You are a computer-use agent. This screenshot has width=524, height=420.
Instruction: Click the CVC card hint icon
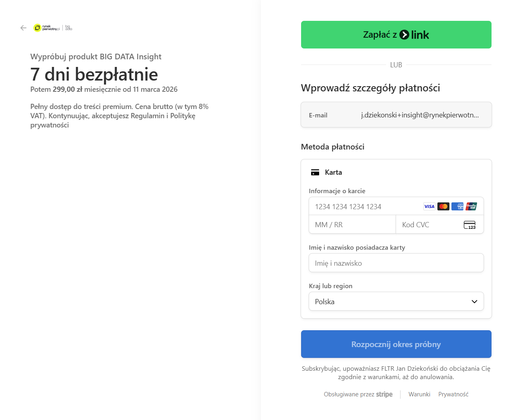[x=469, y=225]
